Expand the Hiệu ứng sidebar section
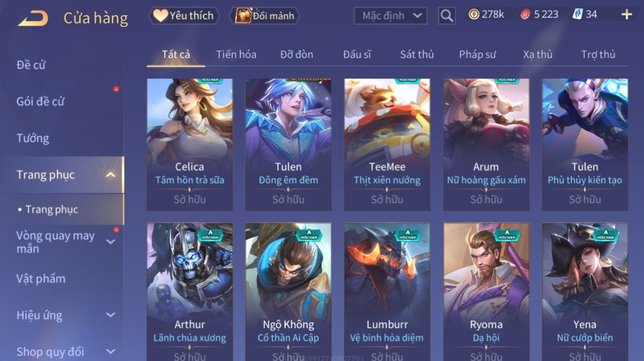Viewport: 644px width, 361px height. 111,315
